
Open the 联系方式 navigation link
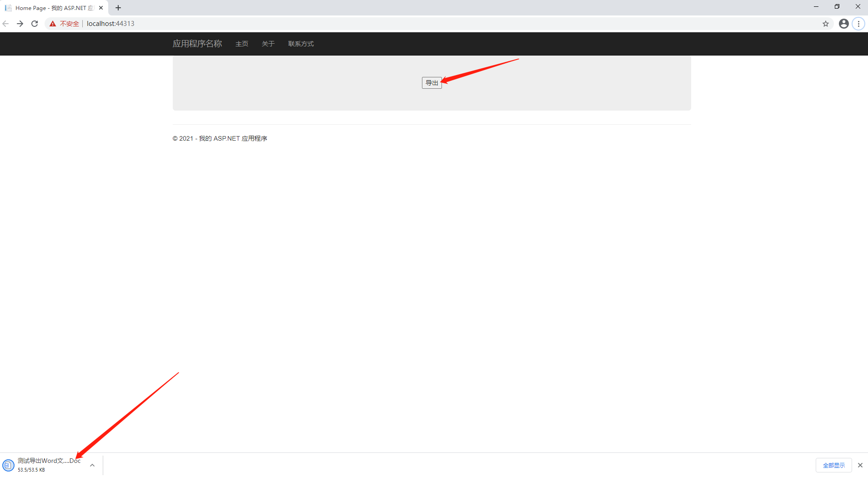[301, 44]
